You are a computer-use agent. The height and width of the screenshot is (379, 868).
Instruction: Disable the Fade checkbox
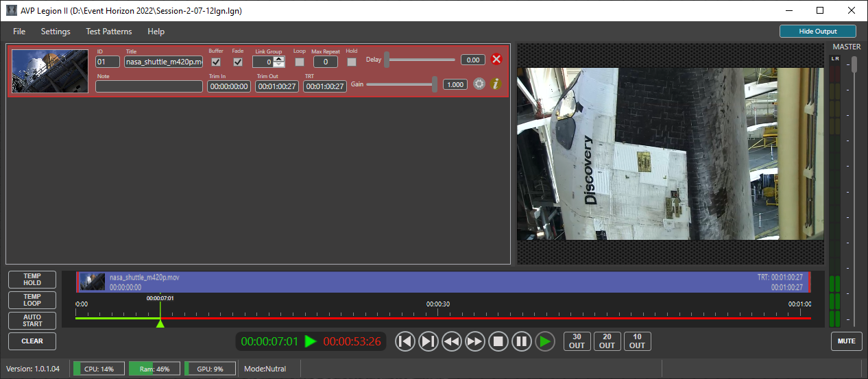(238, 62)
